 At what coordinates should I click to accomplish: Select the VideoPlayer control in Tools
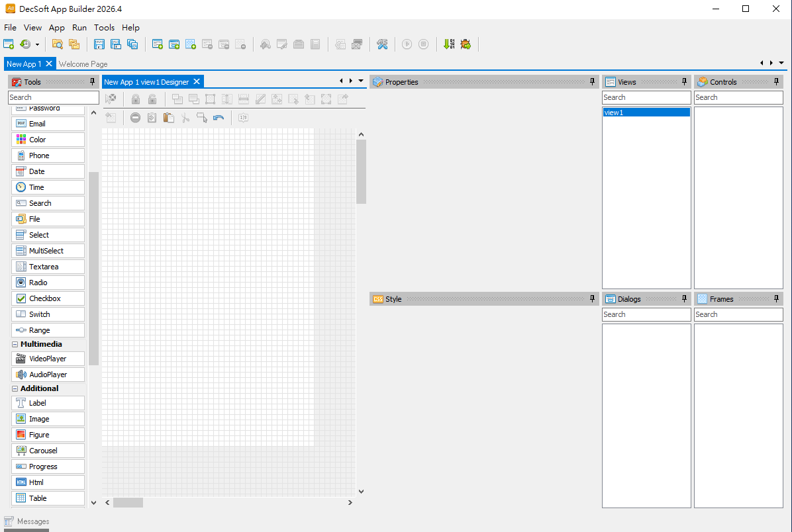(x=48, y=359)
